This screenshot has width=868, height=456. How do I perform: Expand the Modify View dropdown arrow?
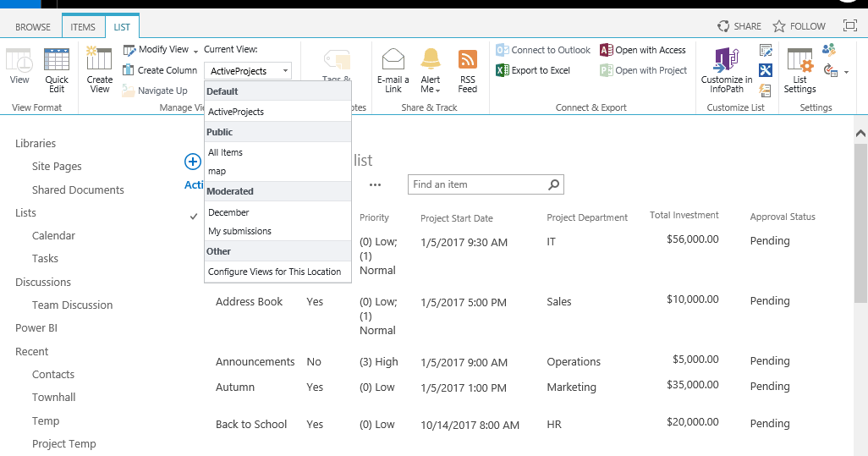click(195, 52)
